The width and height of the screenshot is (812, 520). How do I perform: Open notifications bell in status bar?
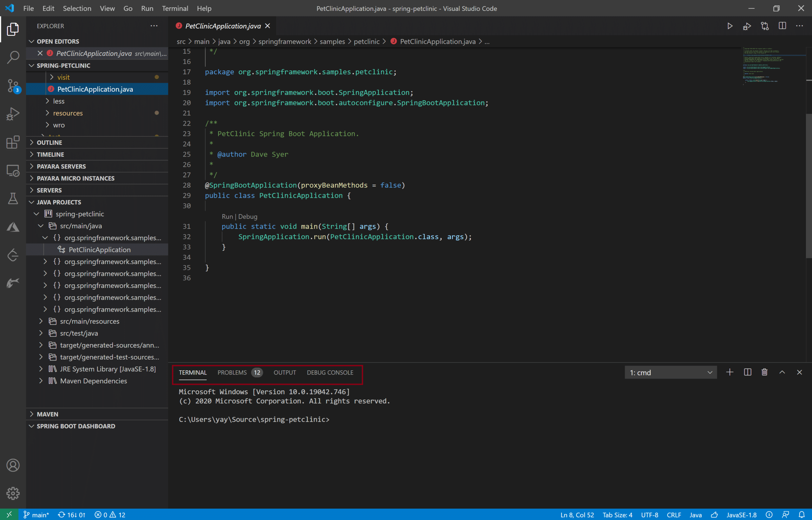coord(802,515)
